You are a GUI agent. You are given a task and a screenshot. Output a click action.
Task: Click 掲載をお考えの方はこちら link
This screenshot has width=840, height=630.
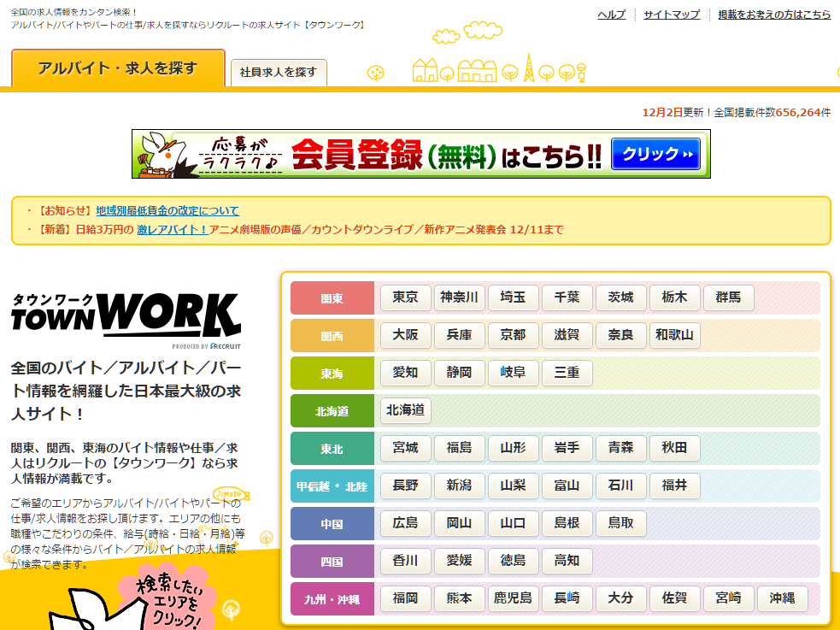774,15
